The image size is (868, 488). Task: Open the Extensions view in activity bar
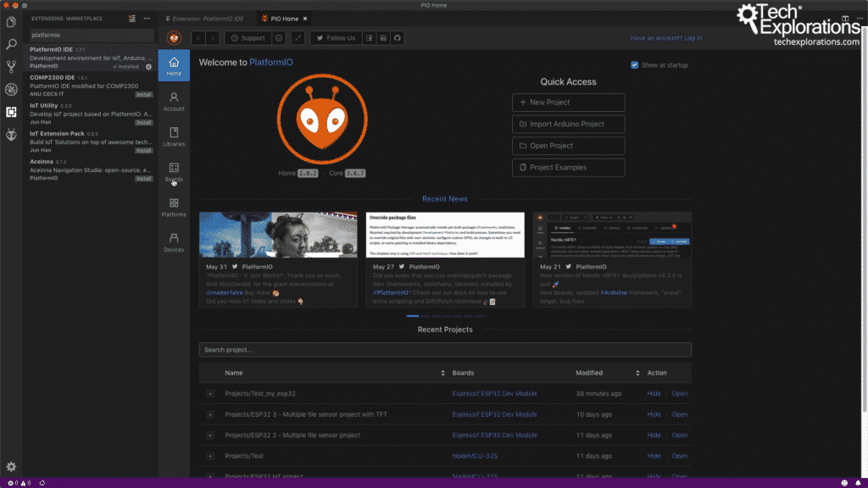[11, 112]
